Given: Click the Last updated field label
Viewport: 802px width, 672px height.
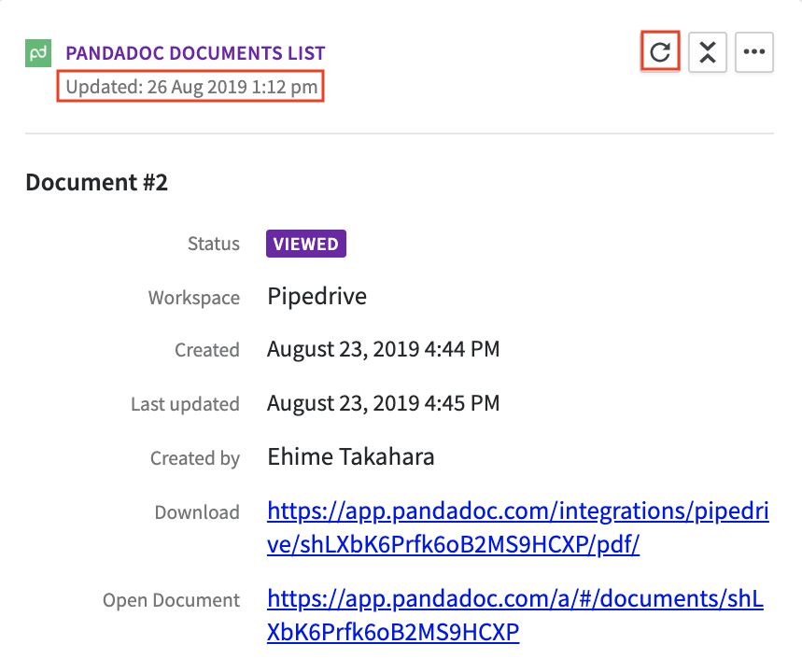Looking at the screenshot, I should (185, 404).
